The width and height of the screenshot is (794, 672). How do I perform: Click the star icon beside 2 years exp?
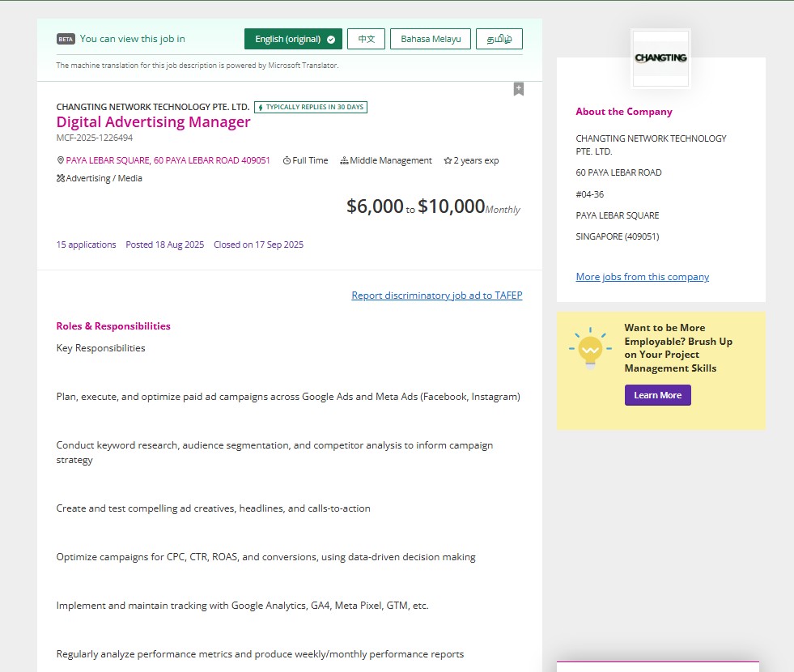pyautogui.click(x=448, y=161)
